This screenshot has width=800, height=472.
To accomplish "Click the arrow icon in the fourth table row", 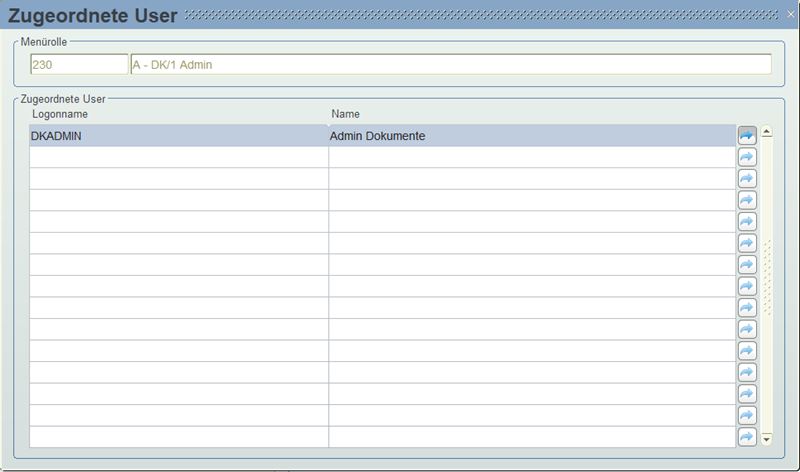I will click(x=747, y=200).
